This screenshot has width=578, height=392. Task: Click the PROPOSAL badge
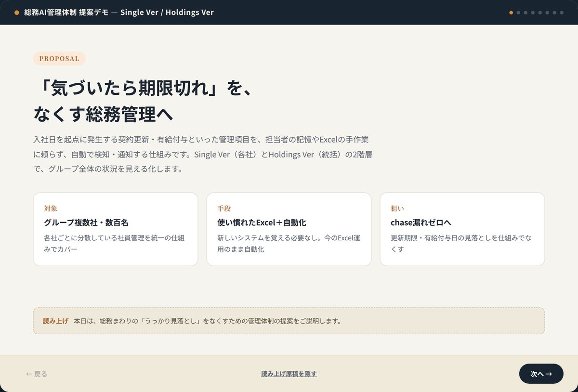point(59,59)
